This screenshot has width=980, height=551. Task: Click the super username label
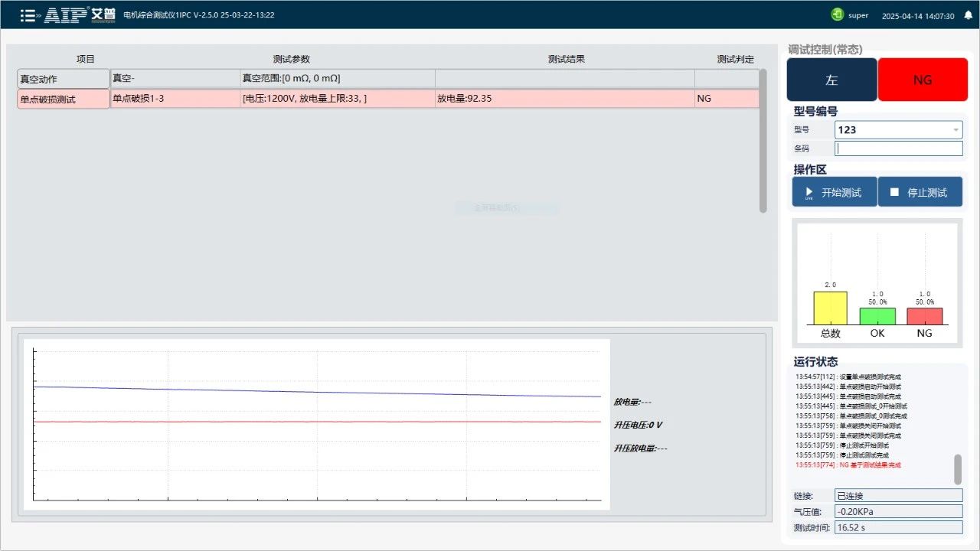click(x=858, y=15)
